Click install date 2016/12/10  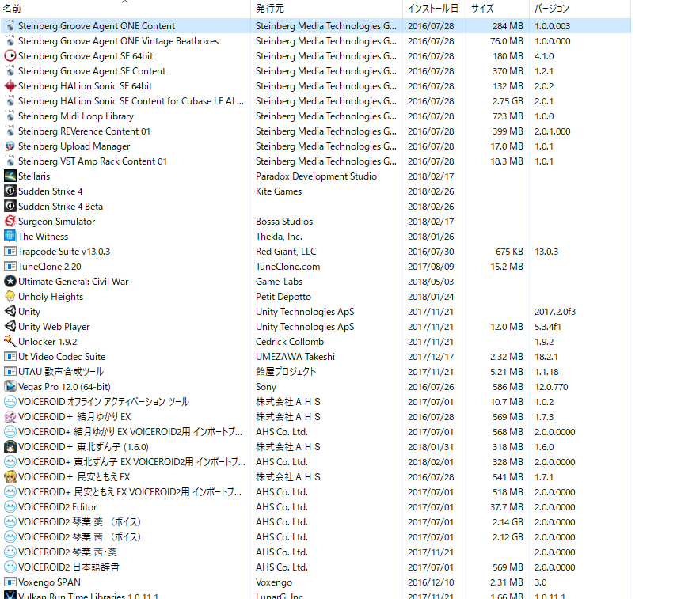click(431, 582)
